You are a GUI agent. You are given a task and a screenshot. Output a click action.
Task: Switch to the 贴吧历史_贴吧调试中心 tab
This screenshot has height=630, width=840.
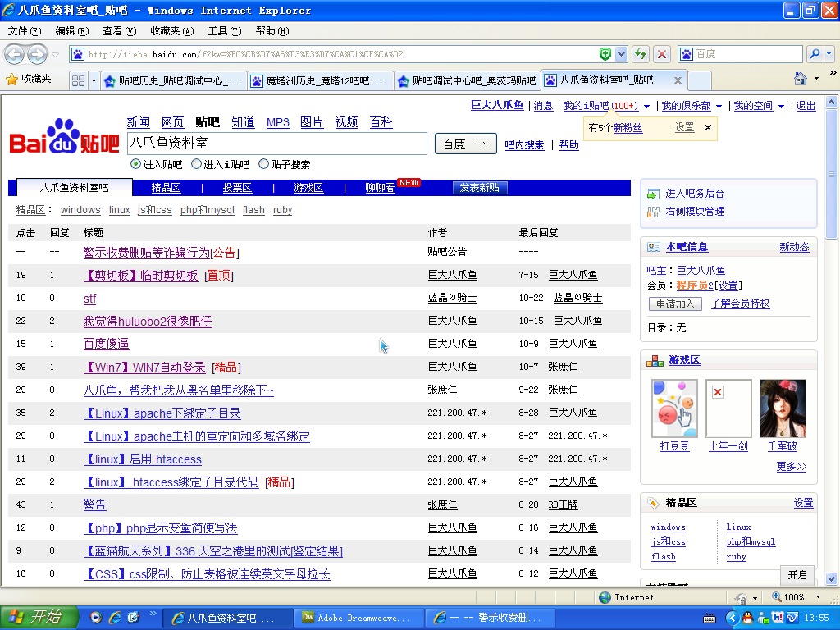coord(174,80)
